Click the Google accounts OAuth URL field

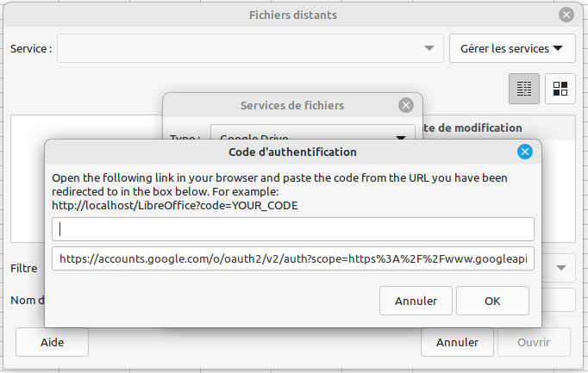click(x=293, y=258)
